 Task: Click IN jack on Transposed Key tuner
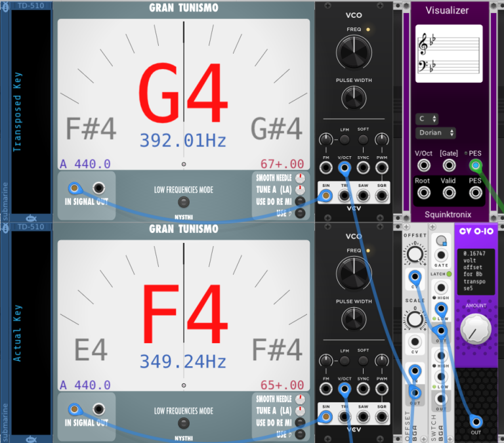[74, 188]
